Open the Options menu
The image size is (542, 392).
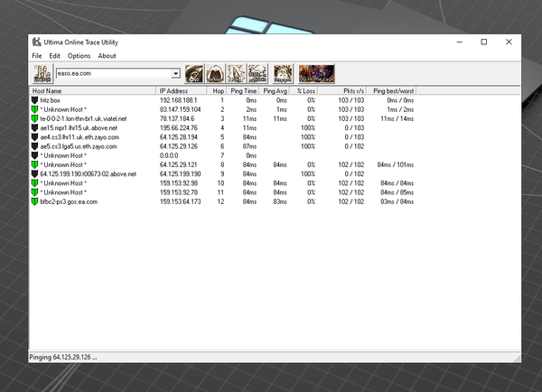(x=79, y=56)
